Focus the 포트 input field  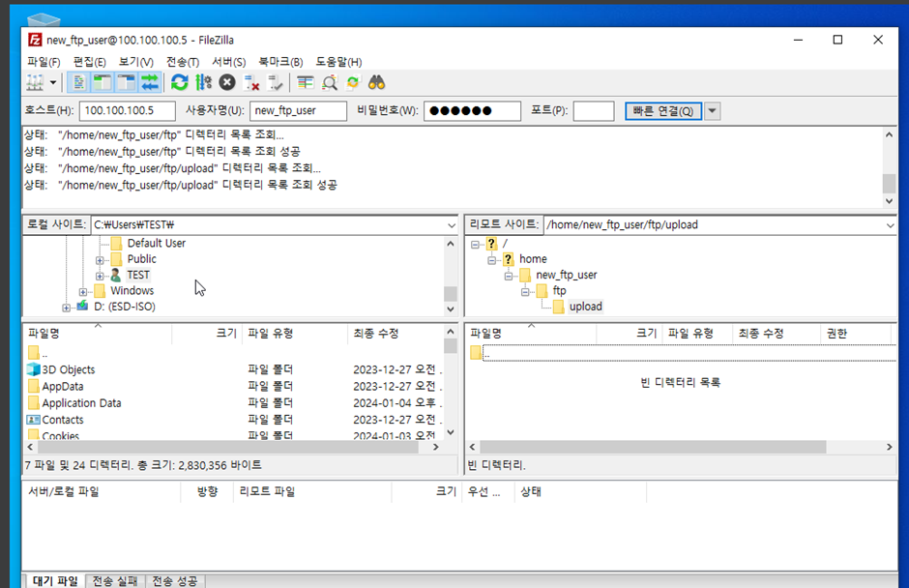tap(594, 111)
